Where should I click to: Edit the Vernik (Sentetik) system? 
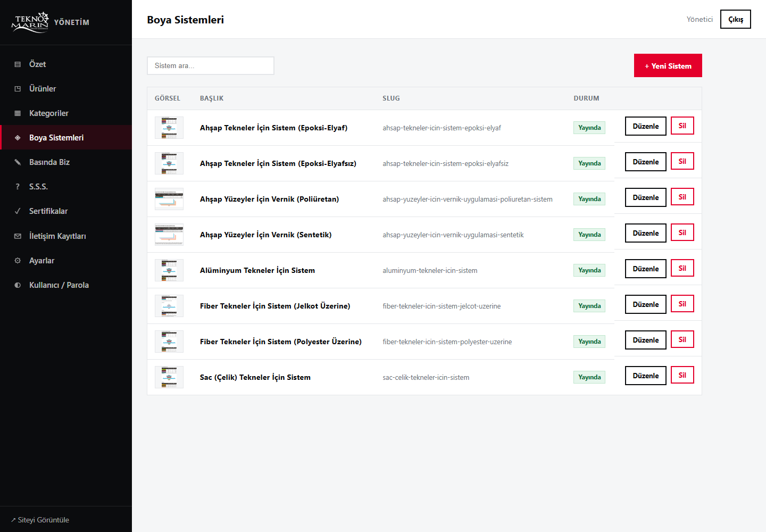[x=646, y=233]
